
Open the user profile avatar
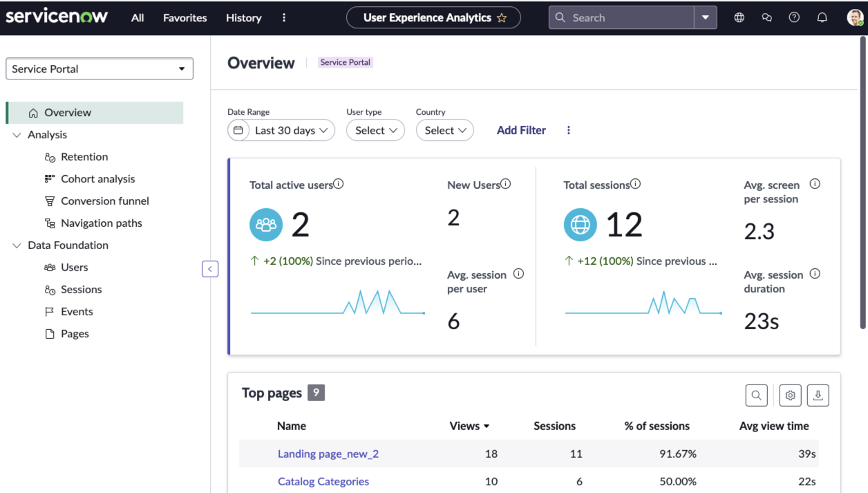pyautogui.click(x=855, y=18)
